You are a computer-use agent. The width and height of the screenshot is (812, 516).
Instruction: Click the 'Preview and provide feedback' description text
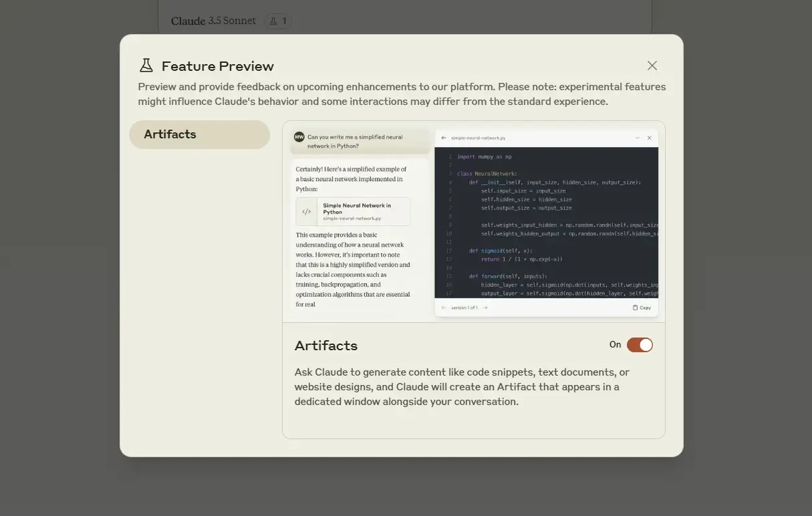[402, 94]
